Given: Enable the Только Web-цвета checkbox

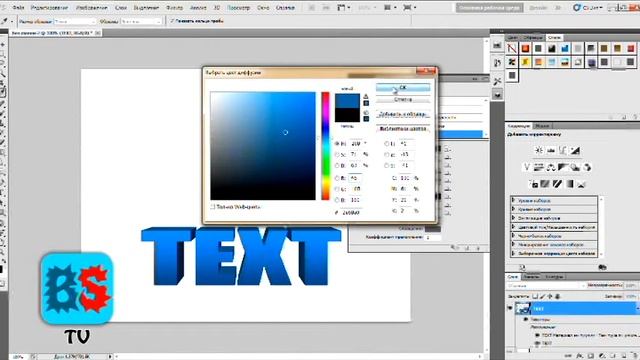Looking at the screenshot, I should [x=213, y=207].
